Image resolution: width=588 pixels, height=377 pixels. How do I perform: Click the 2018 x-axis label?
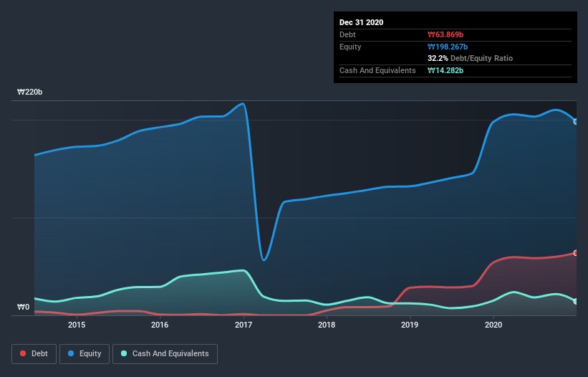[327, 325]
